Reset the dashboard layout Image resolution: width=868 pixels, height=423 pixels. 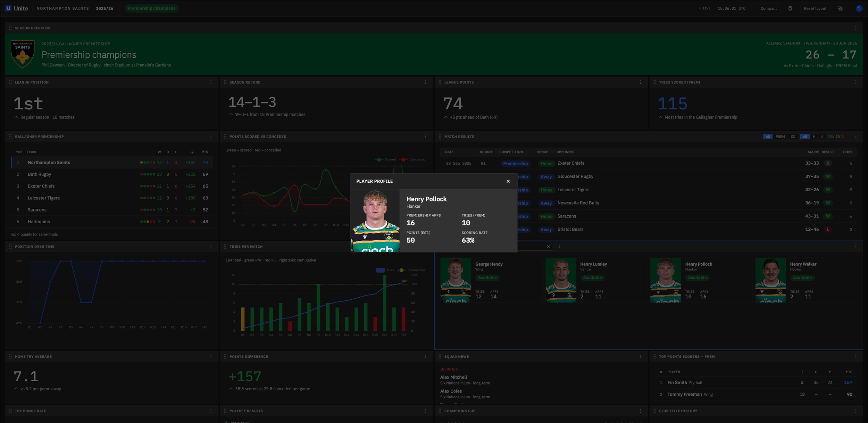pyautogui.click(x=815, y=8)
